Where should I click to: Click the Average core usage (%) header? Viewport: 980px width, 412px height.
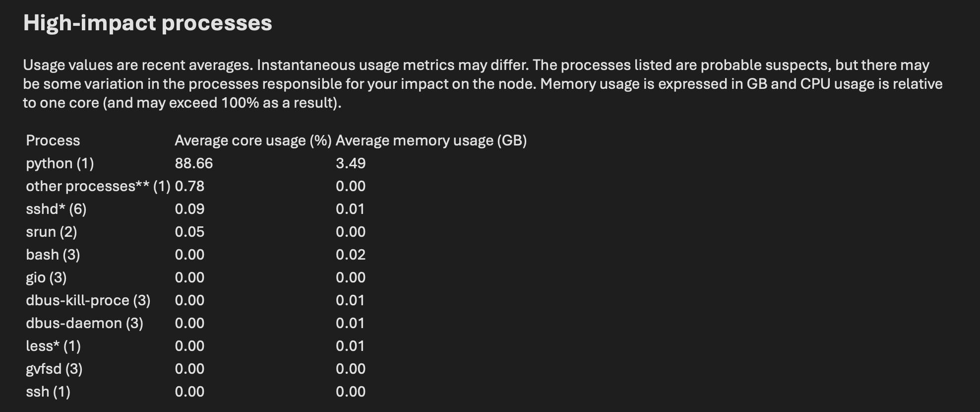point(253,140)
